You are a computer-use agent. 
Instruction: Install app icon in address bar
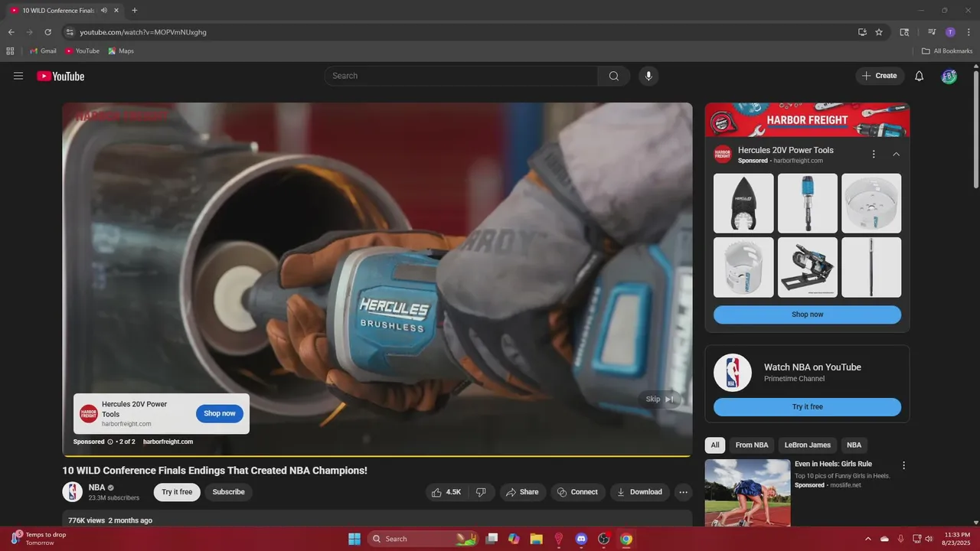(x=862, y=32)
